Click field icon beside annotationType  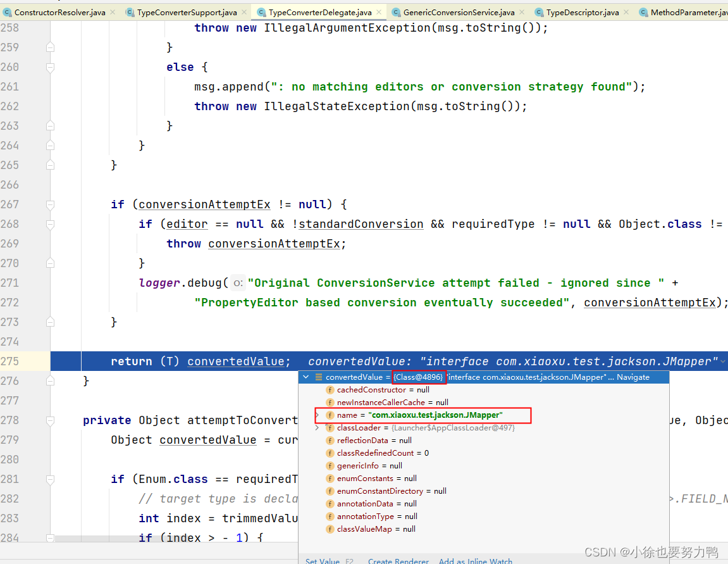330,516
